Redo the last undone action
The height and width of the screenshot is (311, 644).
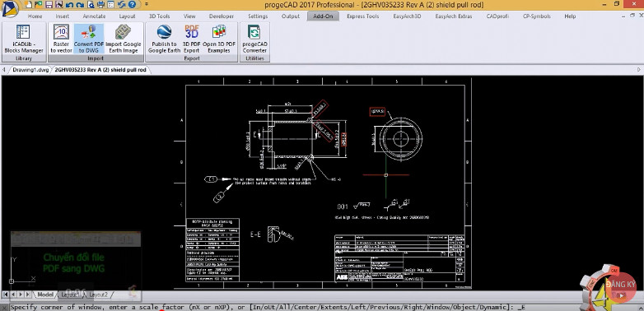(x=80, y=5)
